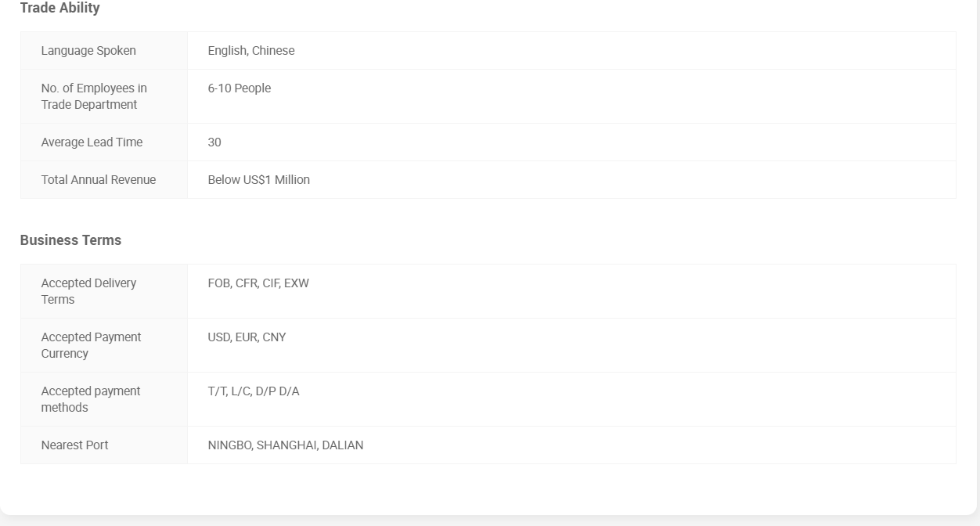Image resolution: width=980 pixels, height=526 pixels.
Task: Click the T/T, L/C, D/P D/A value
Action: tap(254, 391)
